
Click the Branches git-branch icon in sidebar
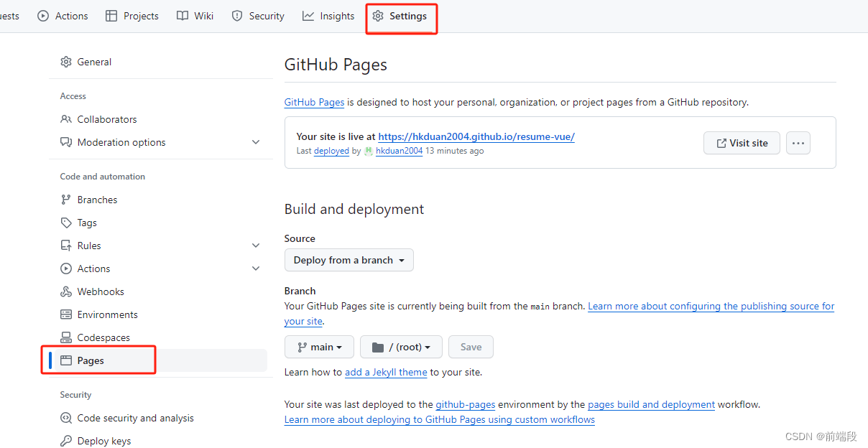point(66,200)
